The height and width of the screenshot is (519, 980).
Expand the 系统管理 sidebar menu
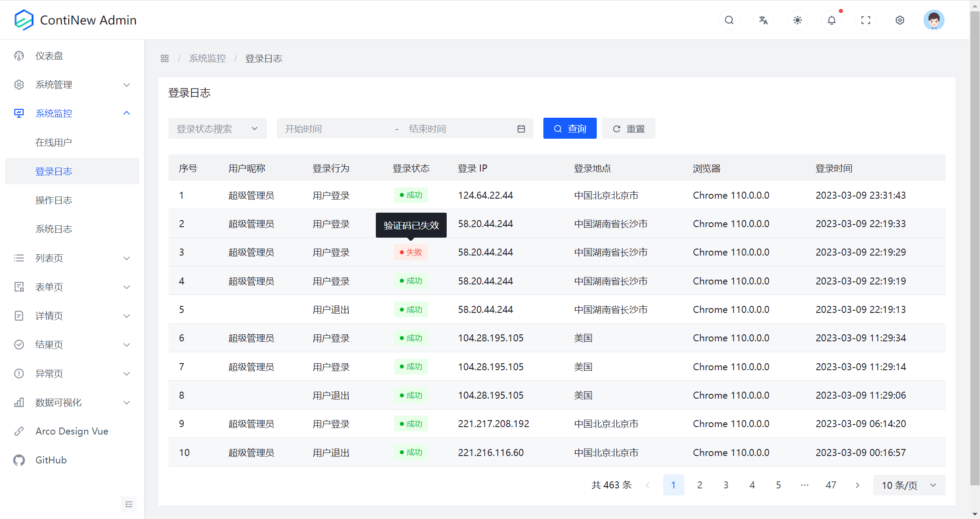point(72,84)
